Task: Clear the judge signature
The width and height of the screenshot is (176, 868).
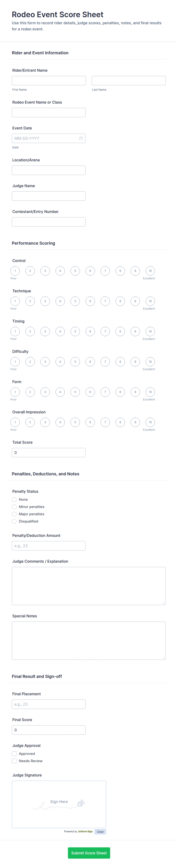Action: pos(100,832)
